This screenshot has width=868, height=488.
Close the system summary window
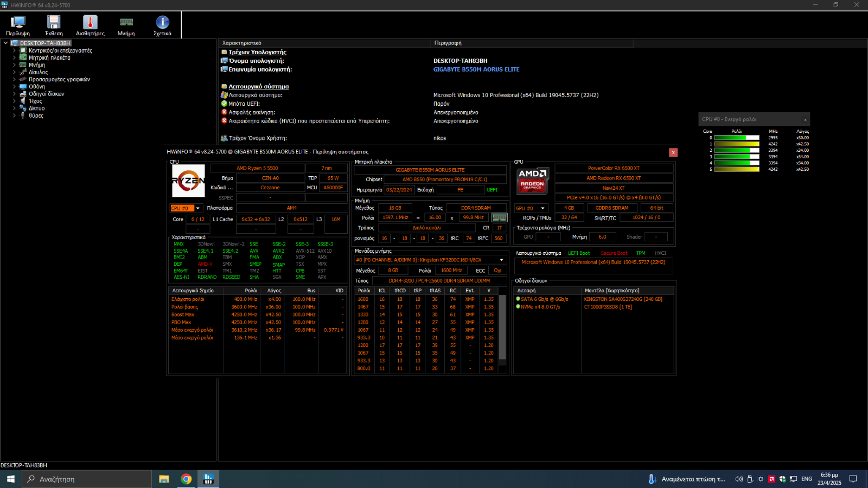(673, 152)
